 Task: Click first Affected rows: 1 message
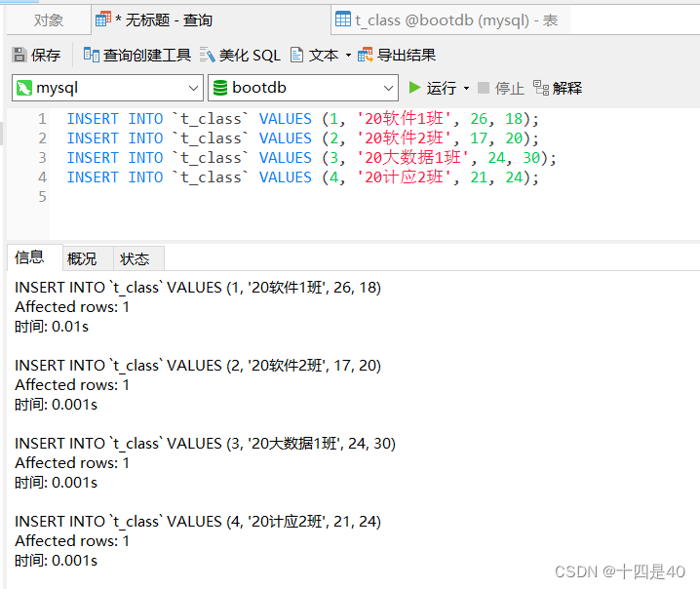click(72, 307)
